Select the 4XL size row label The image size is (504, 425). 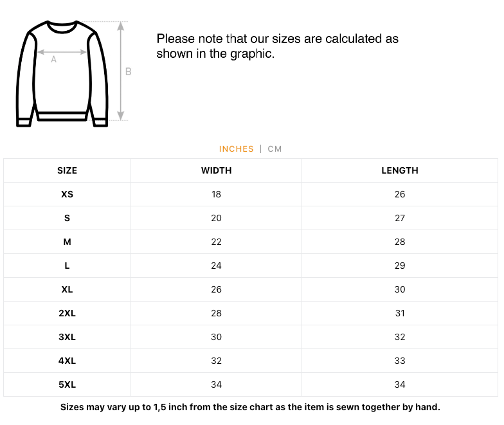pos(67,361)
